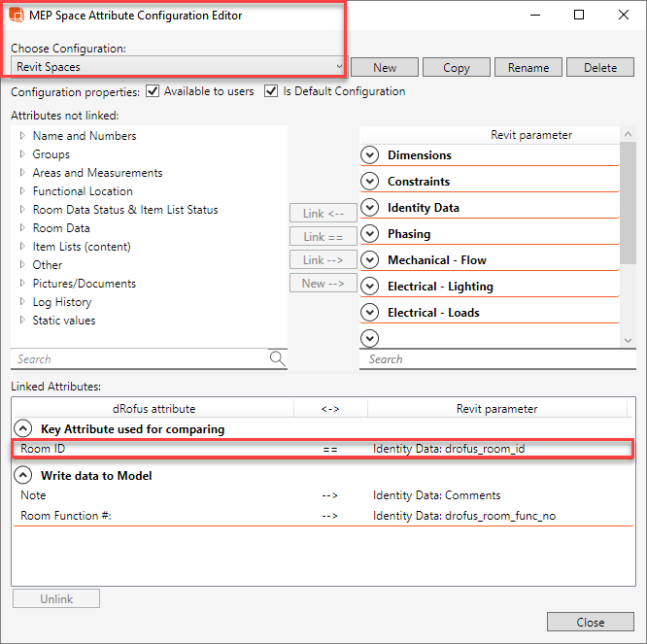Click the New configuration button
The image size is (647, 644).
[x=384, y=68]
